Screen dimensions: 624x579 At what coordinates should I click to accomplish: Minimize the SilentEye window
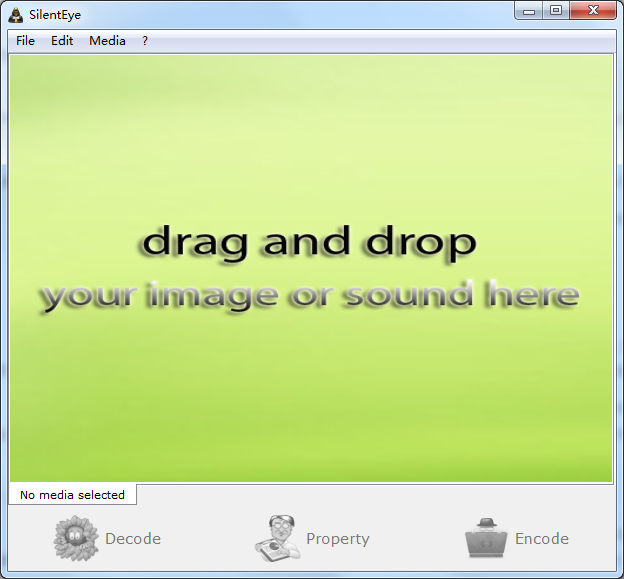[x=530, y=11]
